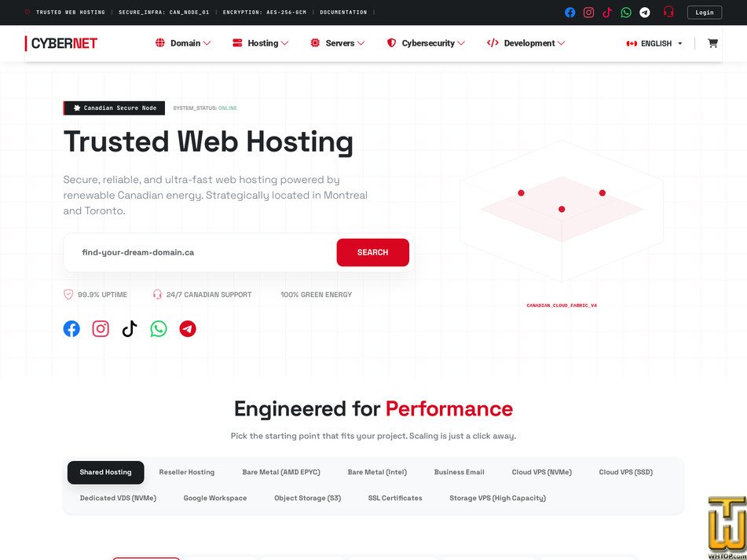Switch to Bare Metal (Intel) tab
The height and width of the screenshot is (560, 747).
pos(377,472)
